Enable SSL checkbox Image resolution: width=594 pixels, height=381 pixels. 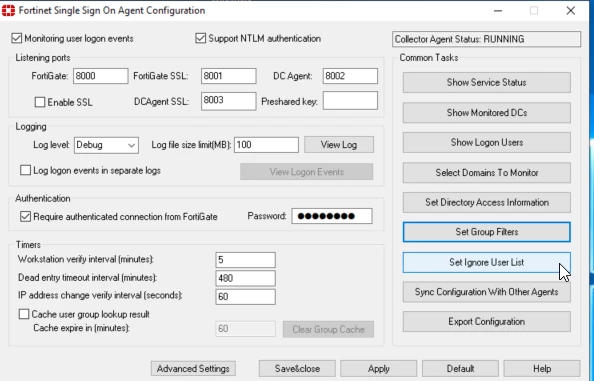pos(40,102)
